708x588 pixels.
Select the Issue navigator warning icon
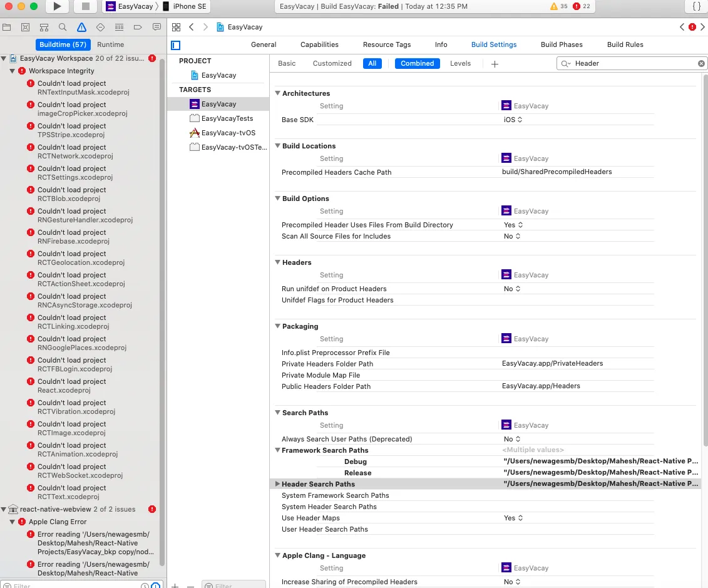[x=81, y=27]
